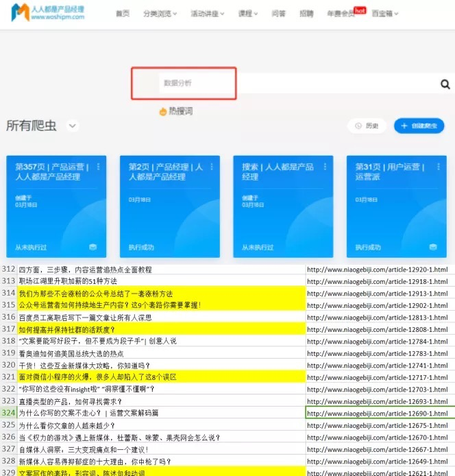Click URL cell article-12675-1.html
The height and width of the screenshot is (476, 455).
point(380,425)
